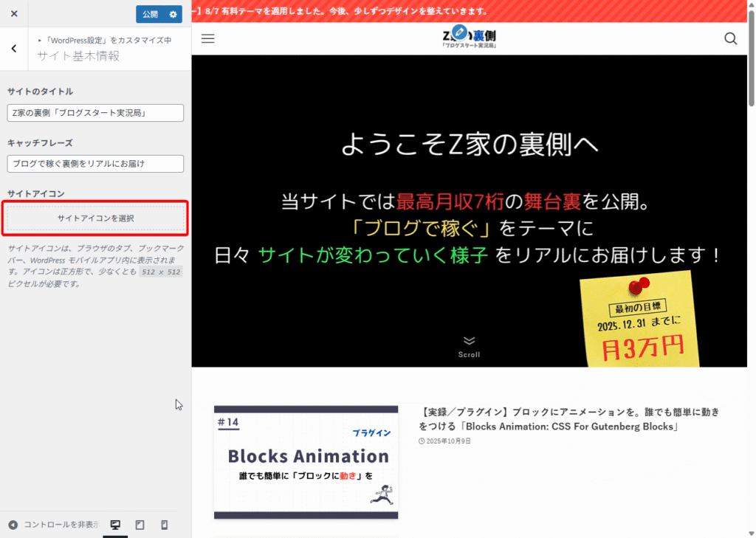756x538 pixels.
Task: Click the キャッチフレーズ input field
Action: (x=95, y=164)
